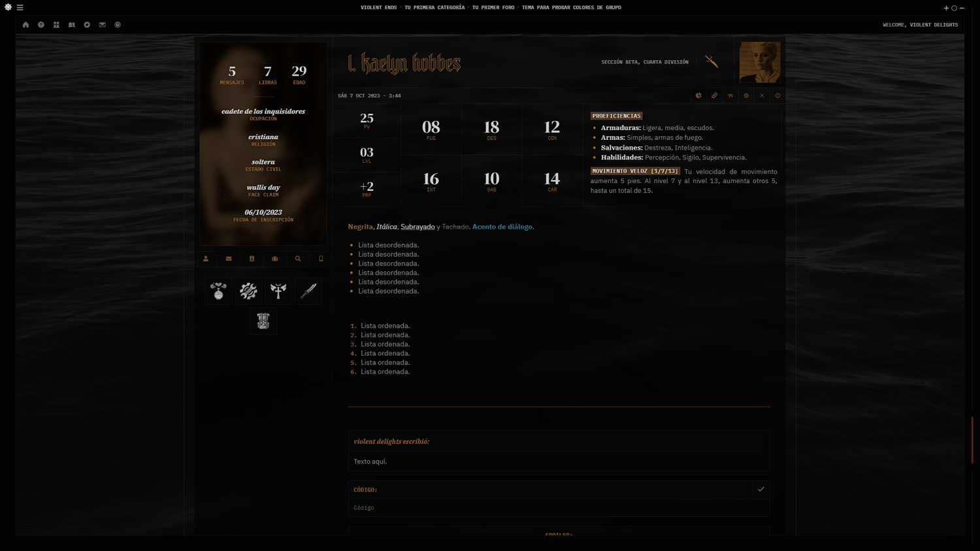The height and width of the screenshot is (551, 980).
Task: Open Tu Primer Foro breadcrumb
Action: click(x=493, y=8)
